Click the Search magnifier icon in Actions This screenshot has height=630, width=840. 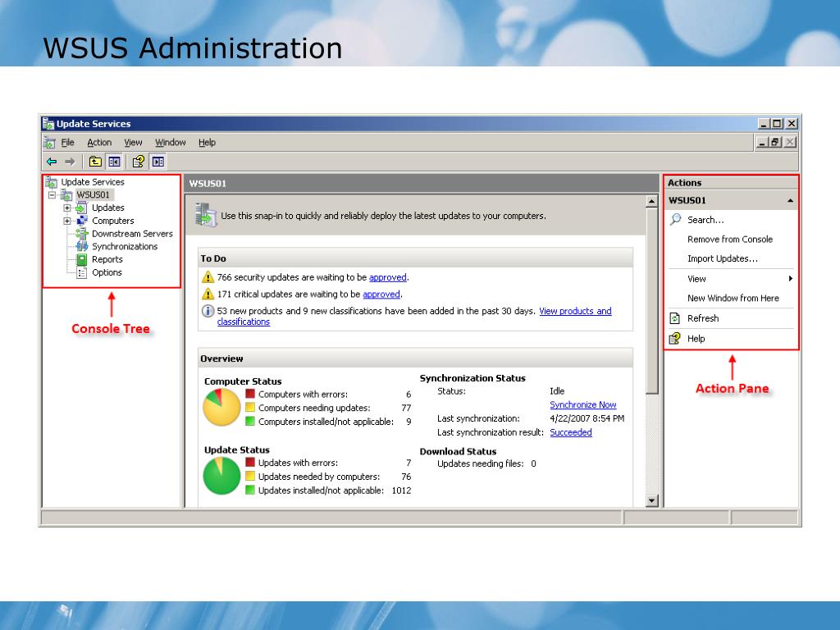click(x=676, y=220)
